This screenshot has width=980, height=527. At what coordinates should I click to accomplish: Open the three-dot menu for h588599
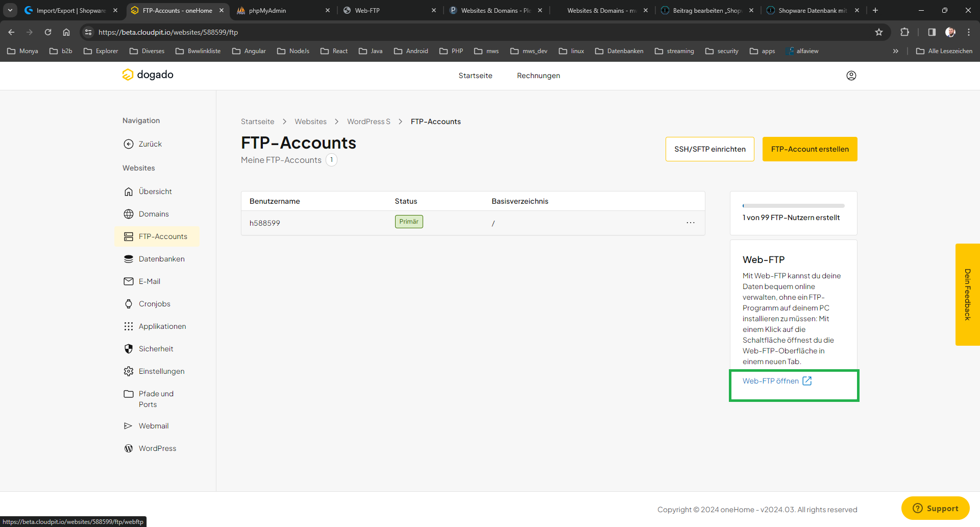point(690,223)
